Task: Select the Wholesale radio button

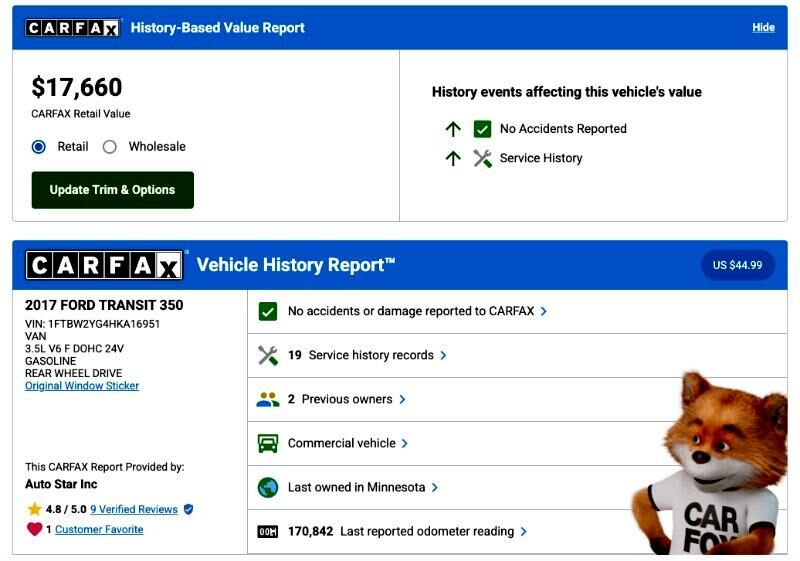Action: point(110,146)
